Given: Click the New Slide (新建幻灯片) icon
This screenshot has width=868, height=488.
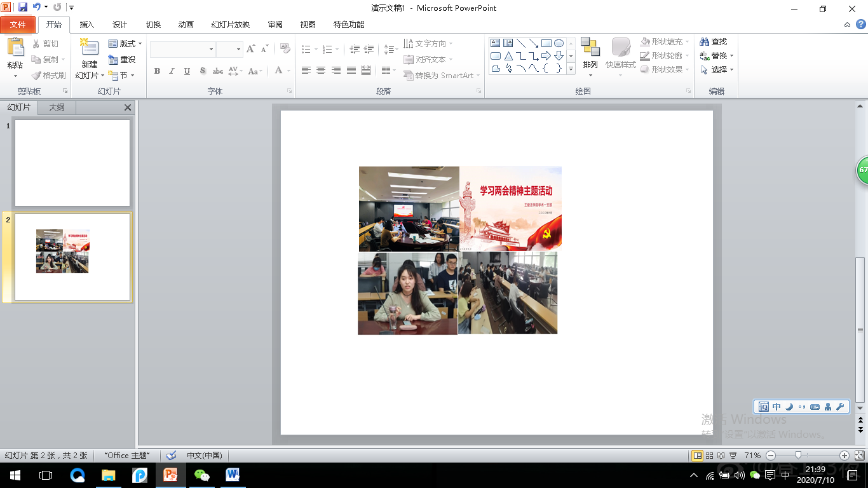Looking at the screenshot, I should point(90,48).
